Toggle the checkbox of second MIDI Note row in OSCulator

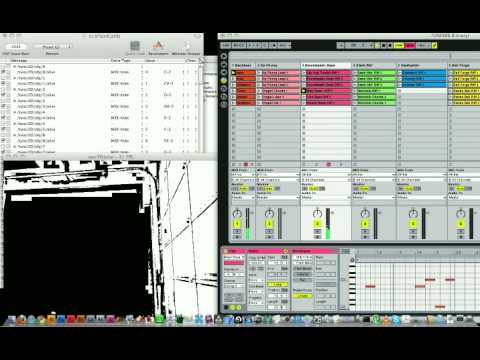pos(3,83)
